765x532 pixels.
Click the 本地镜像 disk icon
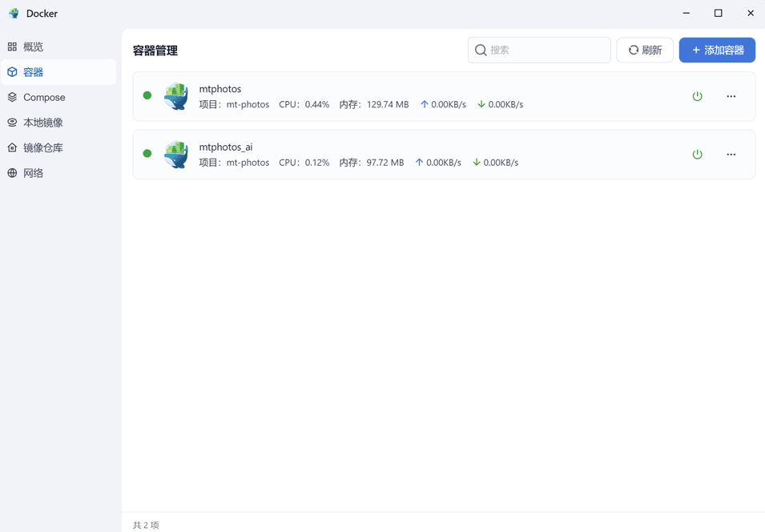click(x=12, y=123)
